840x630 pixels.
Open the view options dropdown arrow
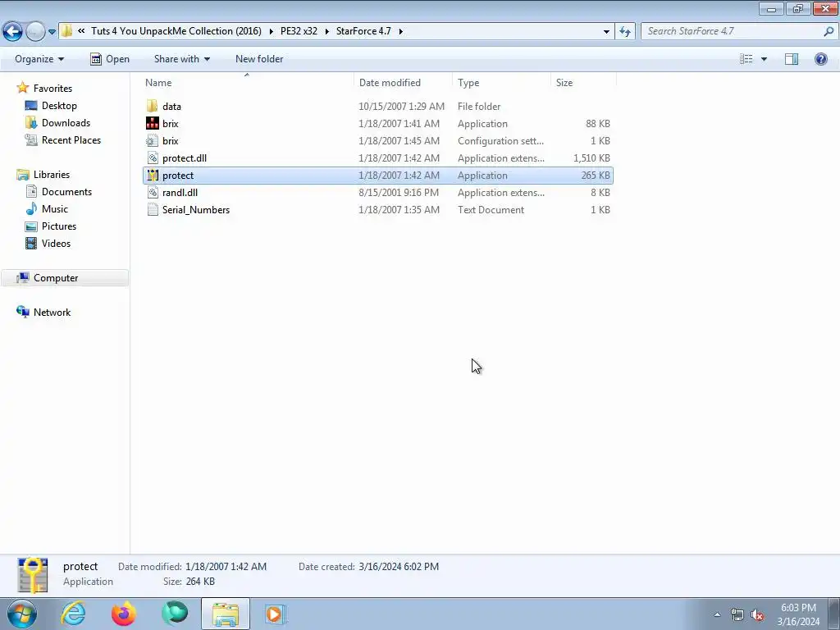pyautogui.click(x=764, y=59)
